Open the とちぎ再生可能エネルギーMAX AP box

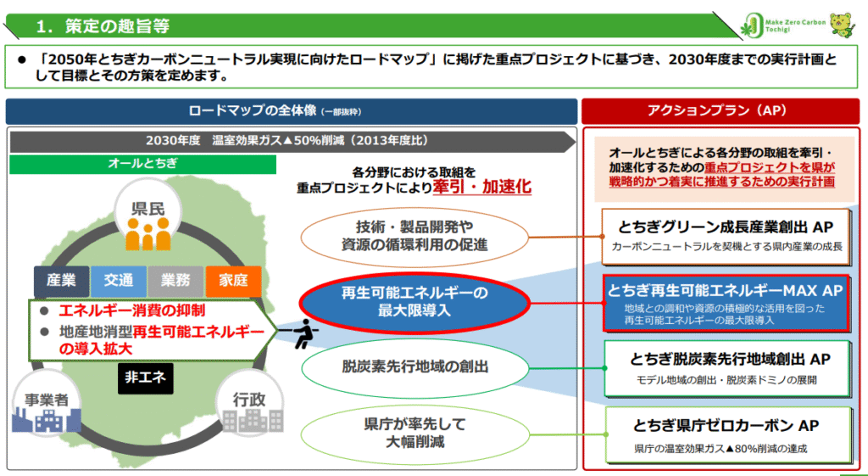[726, 303]
